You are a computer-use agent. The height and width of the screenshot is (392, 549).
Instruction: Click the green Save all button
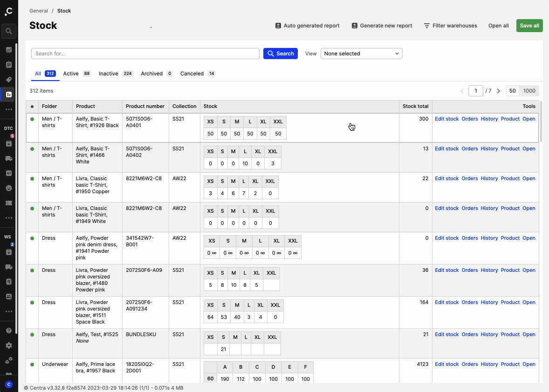pyautogui.click(x=529, y=26)
